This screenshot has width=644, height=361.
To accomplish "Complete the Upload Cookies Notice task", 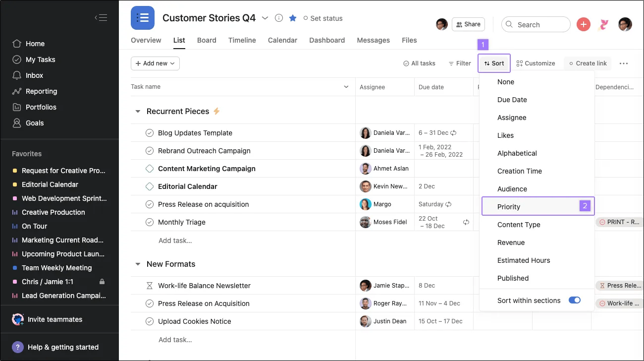I will [150, 321].
